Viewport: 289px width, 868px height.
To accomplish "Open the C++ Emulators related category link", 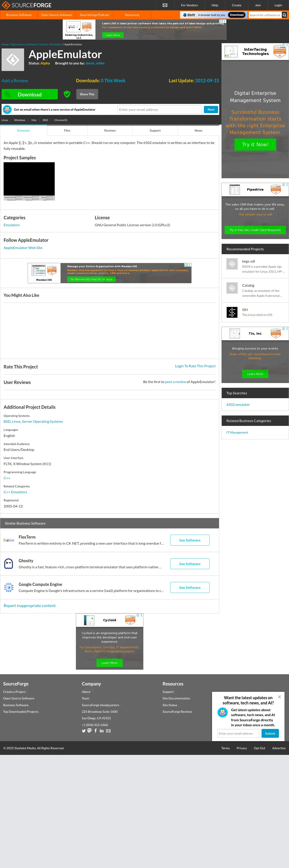I will click(x=16, y=492).
